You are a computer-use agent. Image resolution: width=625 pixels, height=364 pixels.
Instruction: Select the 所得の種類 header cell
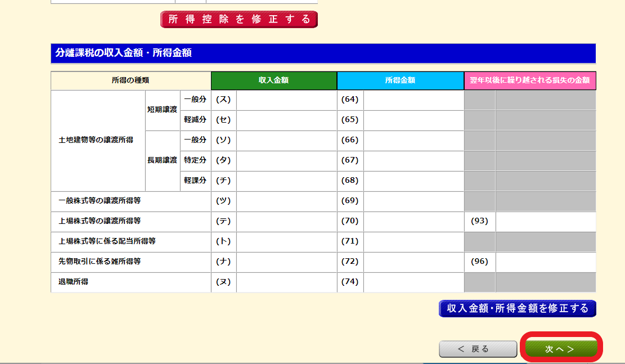[131, 80]
